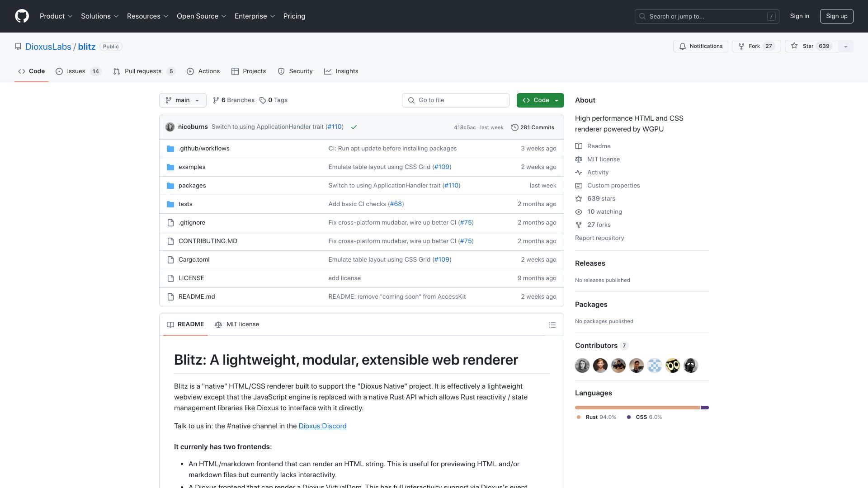Open the green Code dropdown
This screenshot has height=488, width=868.
coord(540,100)
